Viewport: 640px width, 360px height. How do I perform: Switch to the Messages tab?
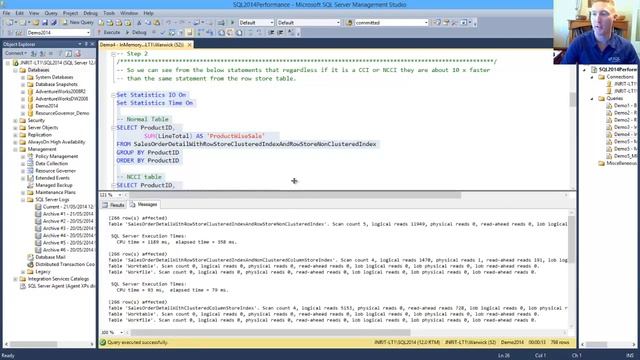pyautogui.click(x=144, y=204)
